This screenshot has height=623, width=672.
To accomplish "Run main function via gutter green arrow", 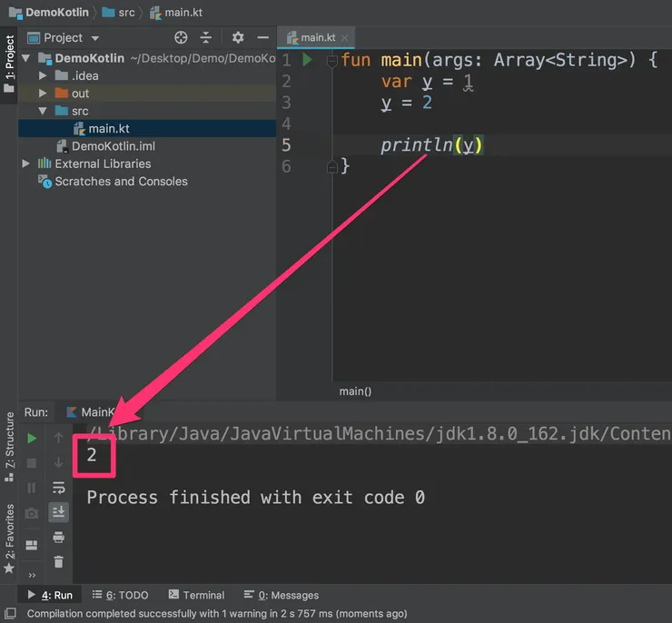I will pos(307,60).
